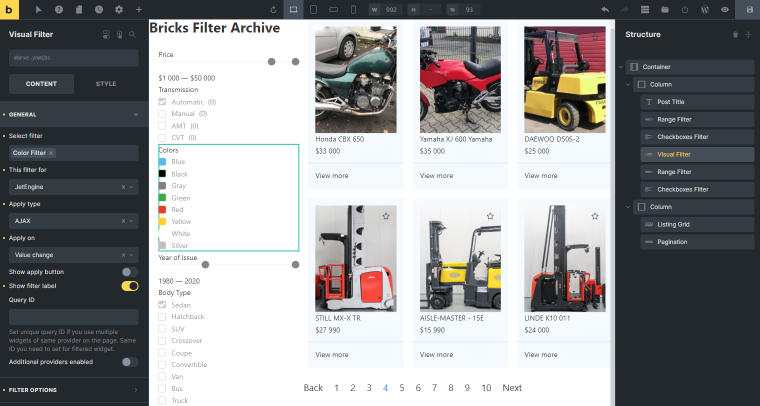The width and height of the screenshot is (760, 406).
Task: Go to pagination page 10
Action: coord(486,388)
